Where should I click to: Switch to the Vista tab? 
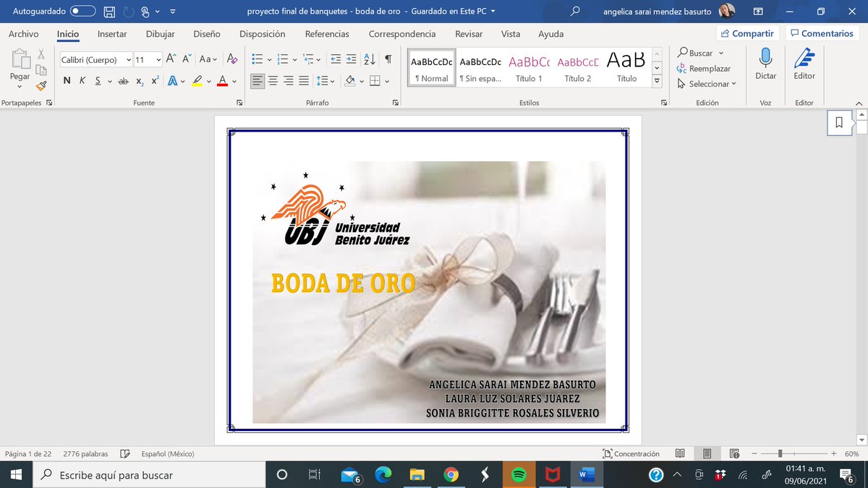coord(511,34)
